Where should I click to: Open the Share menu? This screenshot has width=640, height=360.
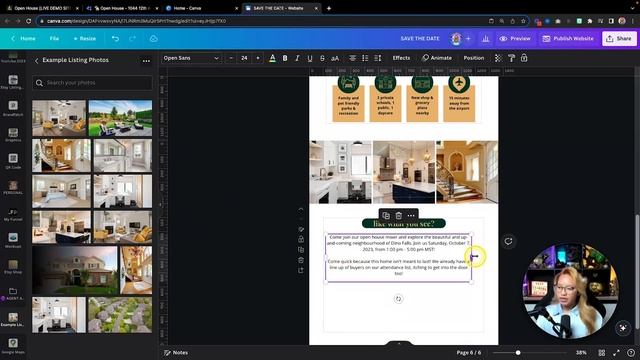coord(619,38)
